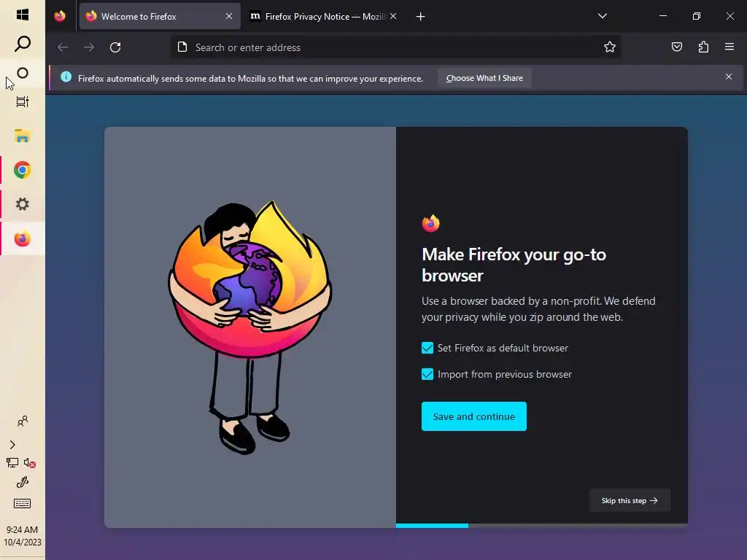Open a new tab with plus button
747x560 pixels.
[420, 17]
